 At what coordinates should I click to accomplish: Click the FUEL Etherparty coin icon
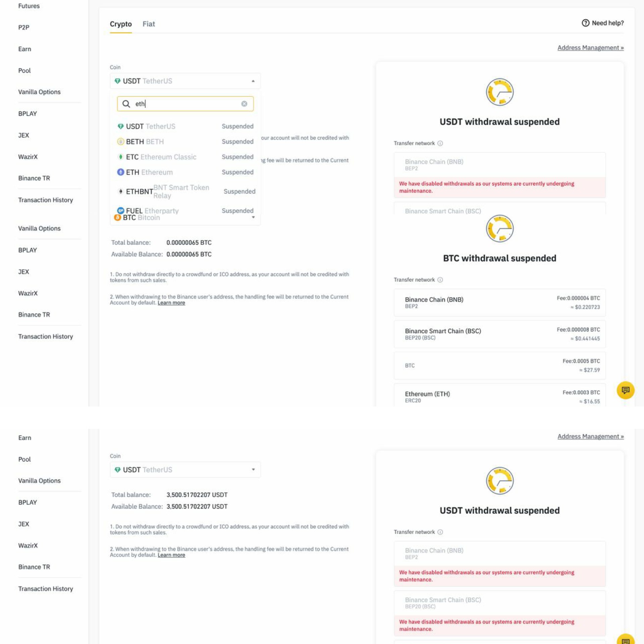(x=121, y=211)
